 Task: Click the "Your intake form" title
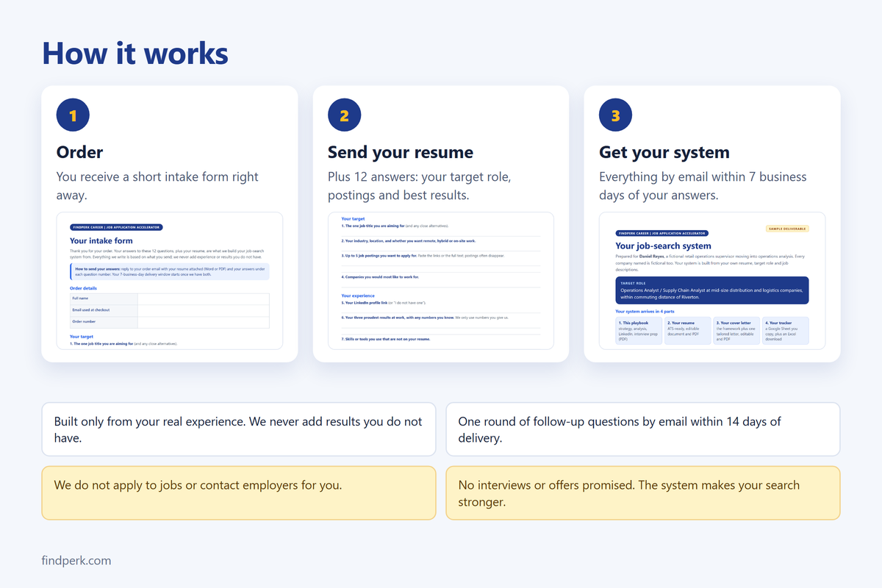pos(101,240)
